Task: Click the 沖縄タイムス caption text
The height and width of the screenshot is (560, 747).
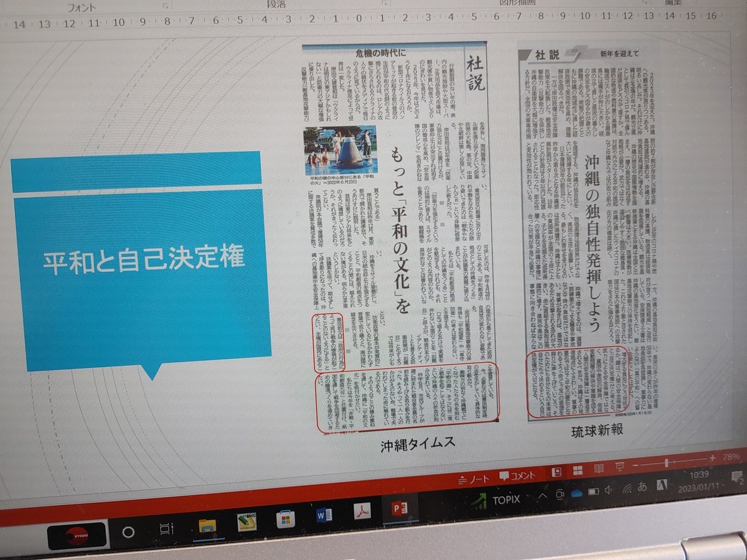Action: tap(418, 443)
